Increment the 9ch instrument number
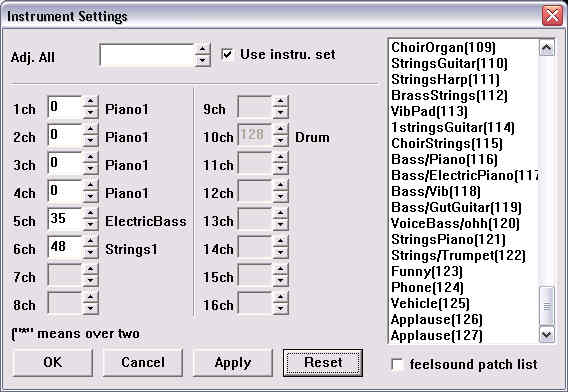This screenshot has width=568, height=392. point(280,101)
